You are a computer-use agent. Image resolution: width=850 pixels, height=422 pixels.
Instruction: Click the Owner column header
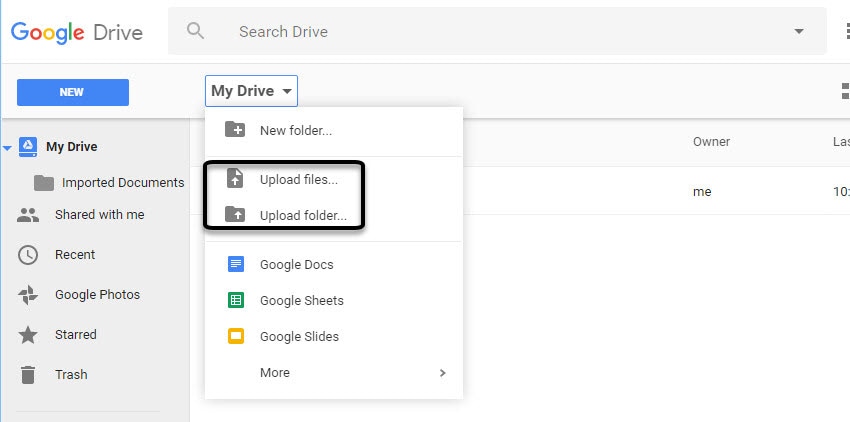pos(711,142)
